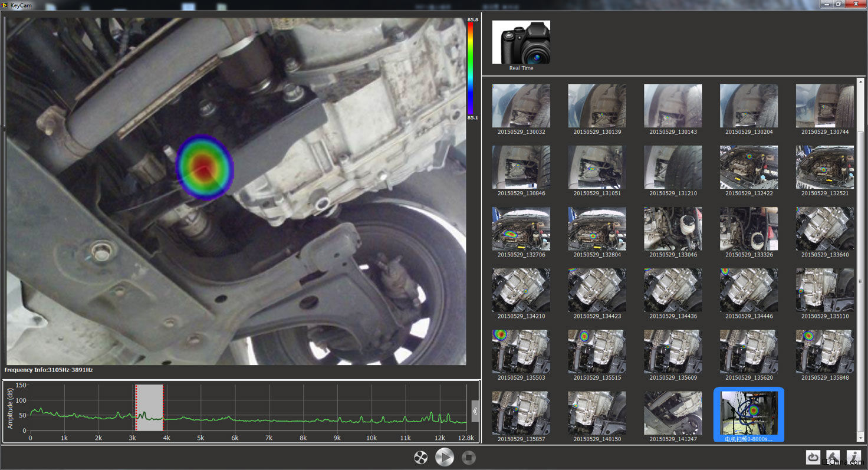Open the info icon at bottom right
868x470 pixels.
(853, 457)
